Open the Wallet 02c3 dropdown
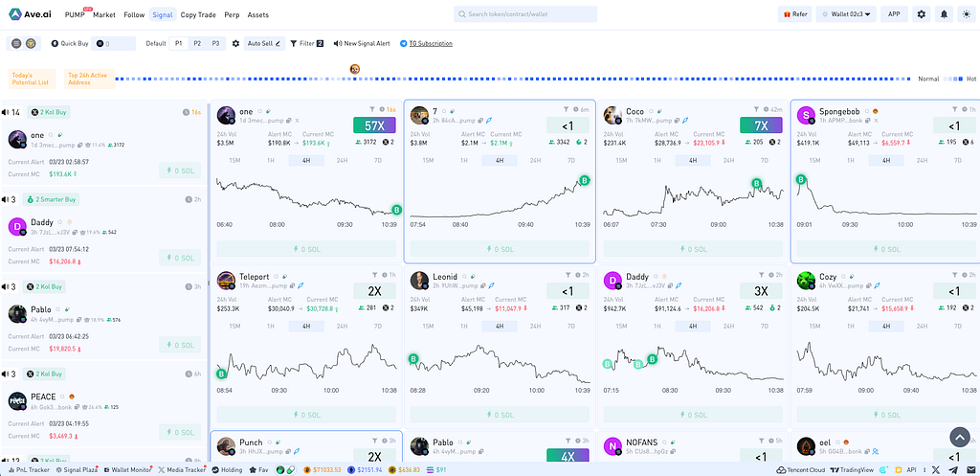This screenshot has height=476, width=980. pyautogui.click(x=846, y=14)
